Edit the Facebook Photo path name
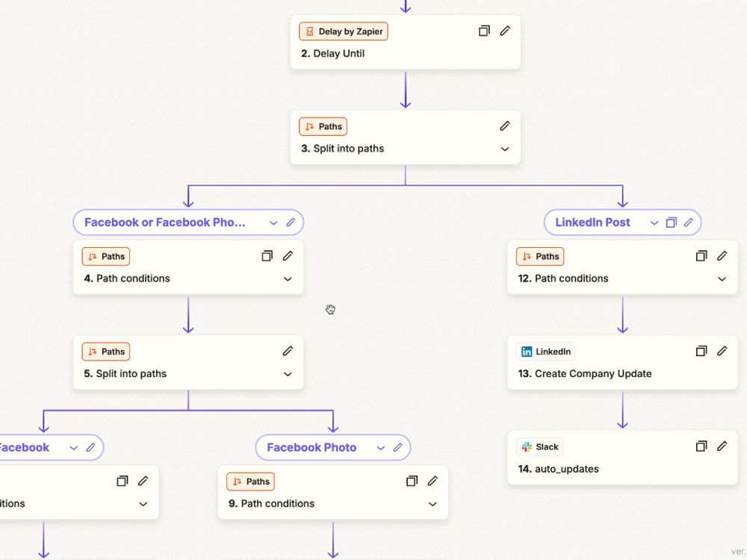 (398, 447)
